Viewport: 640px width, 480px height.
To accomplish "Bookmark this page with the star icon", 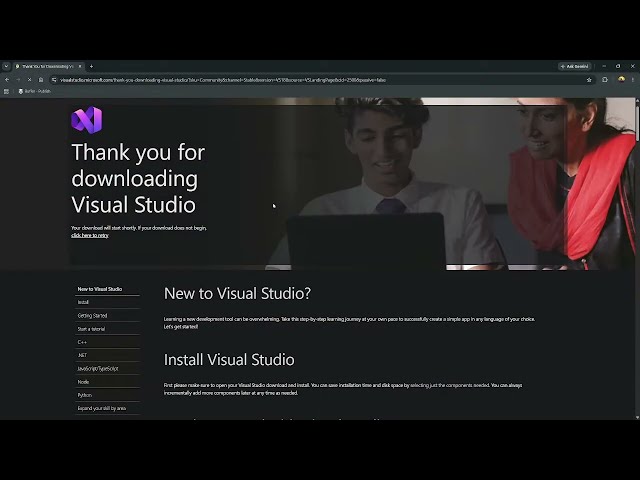I will [589, 80].
